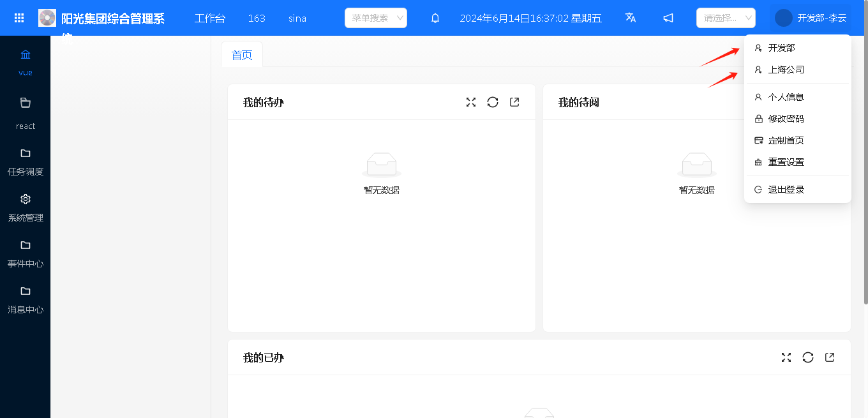
Task: Click the 开发部-李云 user name
Action: pyautogui.click(x=822, y=18)
